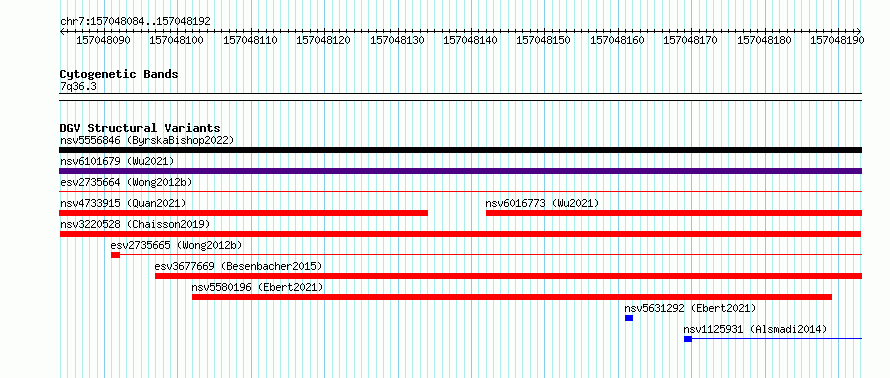Select the blue nsv1125931 variant block
Screen dimensions: 890x378
pyautogui.click(x=688, y=339)
